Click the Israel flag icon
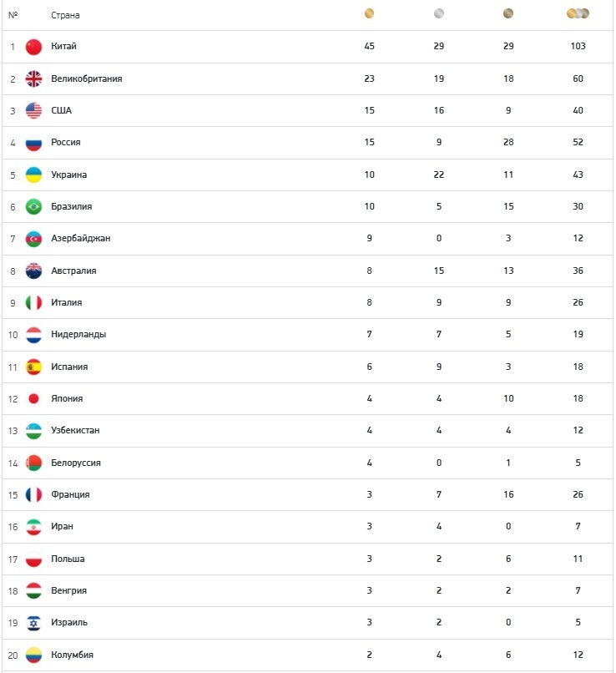This screenshot has height=673, width=616. pyautogui.click(x=33, y=622)
